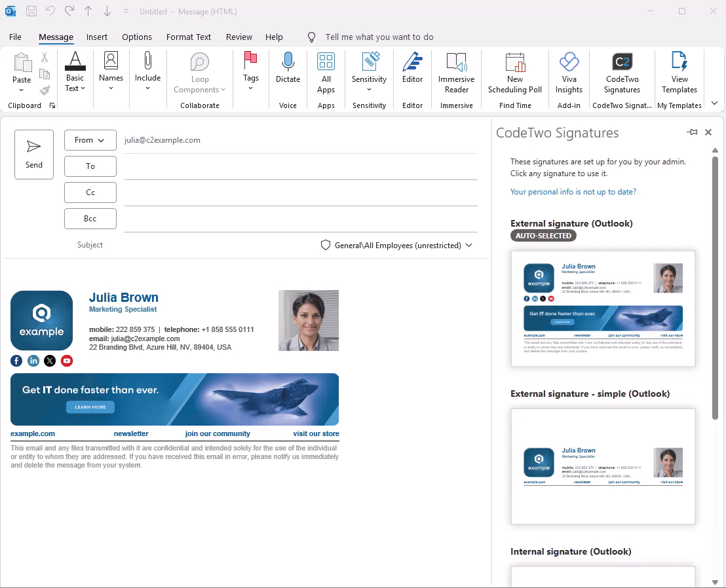726x588 pixels.
Task: Open the example.com link in the signature
Action: point(33,433)
